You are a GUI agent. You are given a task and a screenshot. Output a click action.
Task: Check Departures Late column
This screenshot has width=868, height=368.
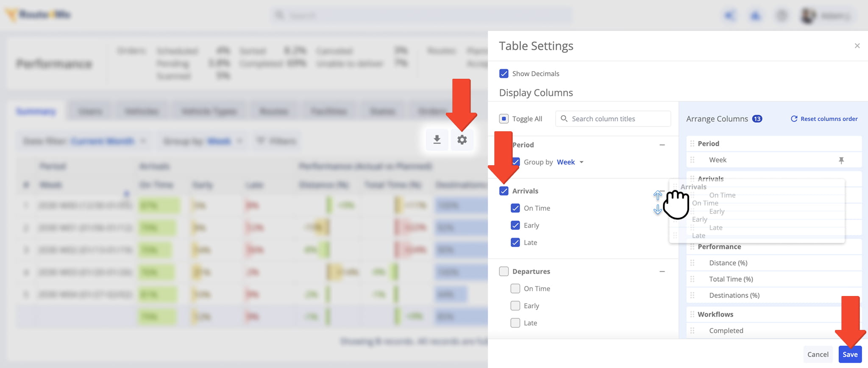click(515, 323)
